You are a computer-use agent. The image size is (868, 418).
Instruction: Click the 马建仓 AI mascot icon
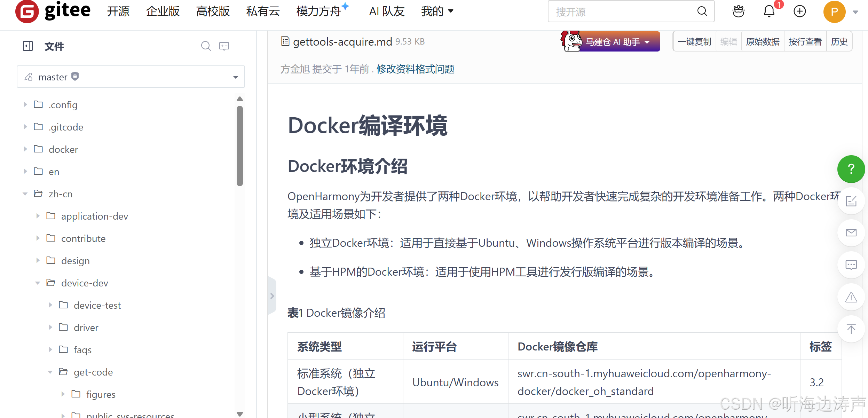(x=571, y=41)
